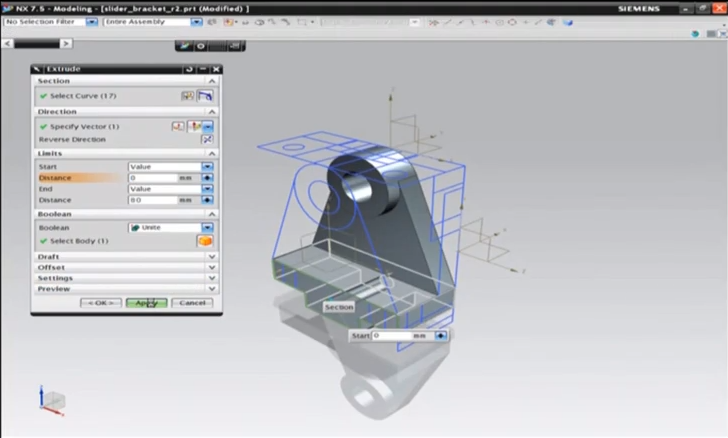
Task: Reset the Extrude dialog
Action: (x=189, y=69)
